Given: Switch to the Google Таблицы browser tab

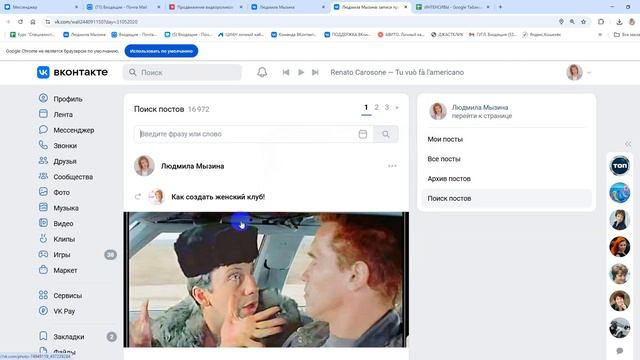Looking at the screenshot, I should tap(453, 7).
